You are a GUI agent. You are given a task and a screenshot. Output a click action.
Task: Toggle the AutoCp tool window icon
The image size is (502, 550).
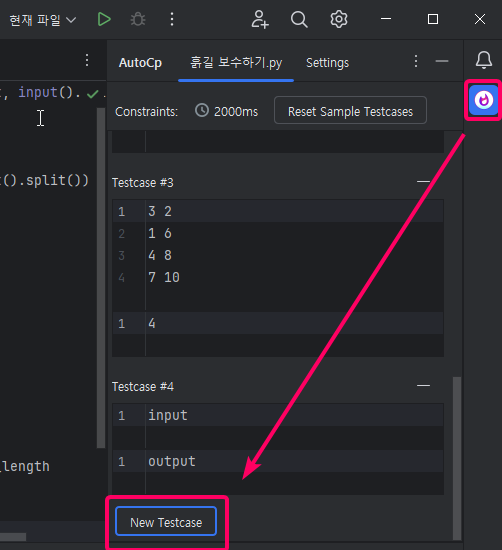tap(484, 100)
